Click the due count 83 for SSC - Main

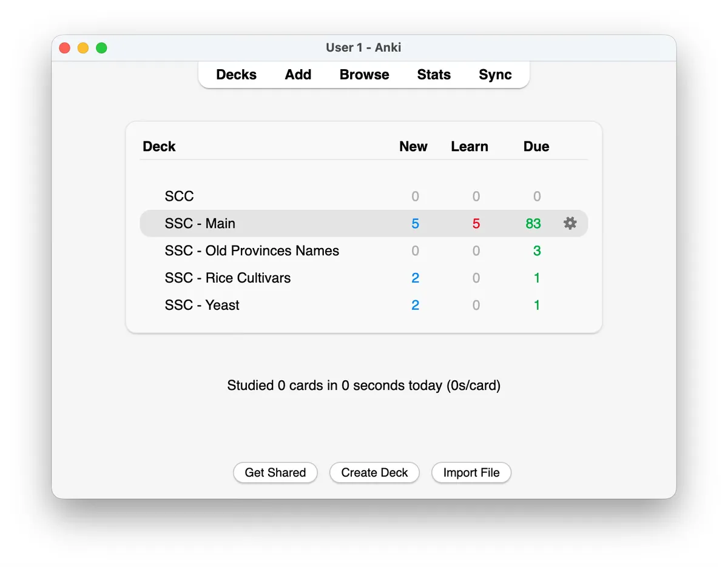(533, 223)
